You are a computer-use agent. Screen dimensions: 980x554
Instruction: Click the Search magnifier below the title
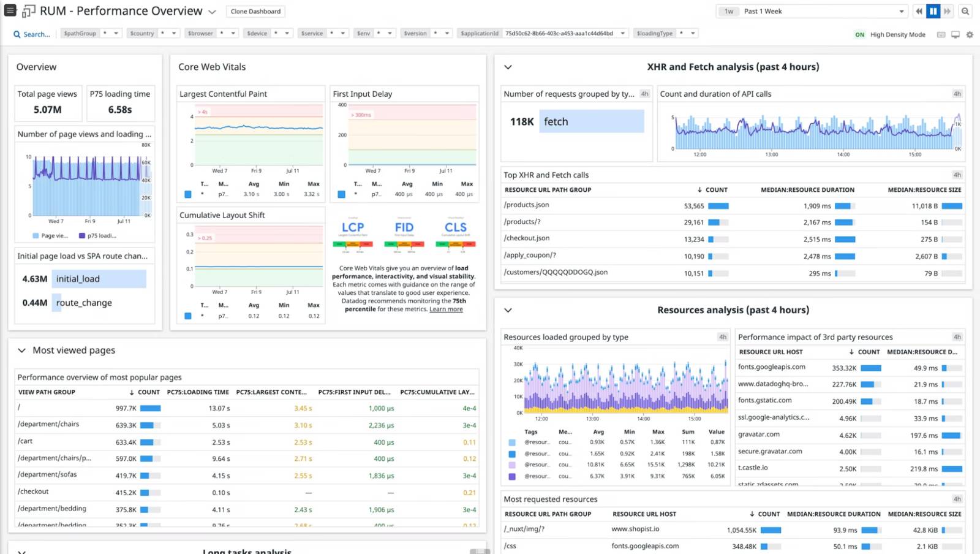click(x=17, y=34)
